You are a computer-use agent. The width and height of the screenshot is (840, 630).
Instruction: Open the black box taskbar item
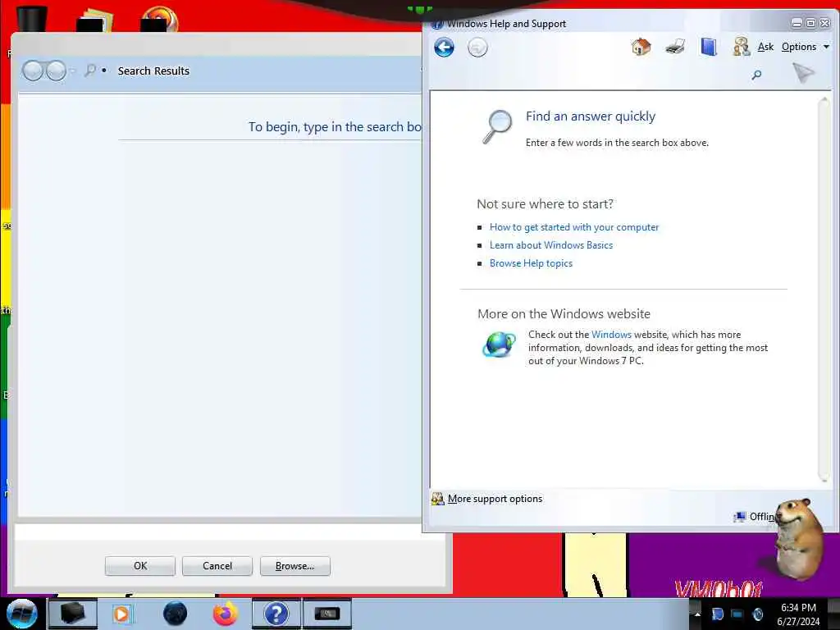[73, 614]
